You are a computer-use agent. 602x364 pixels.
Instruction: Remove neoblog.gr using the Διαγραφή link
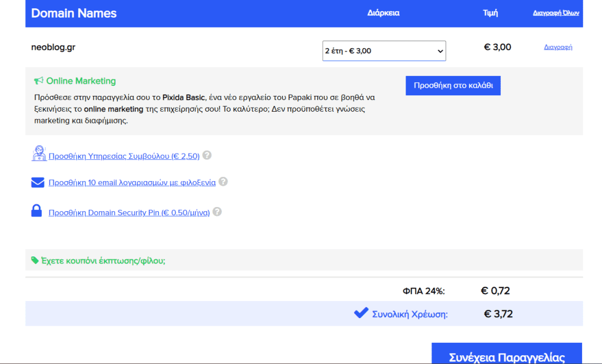[x=558, y=47]
